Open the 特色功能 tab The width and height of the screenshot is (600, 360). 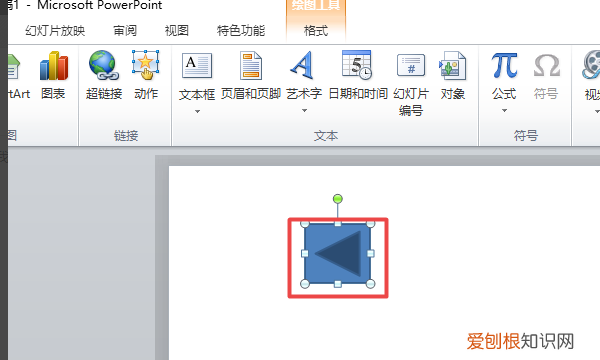click(241, 31)
